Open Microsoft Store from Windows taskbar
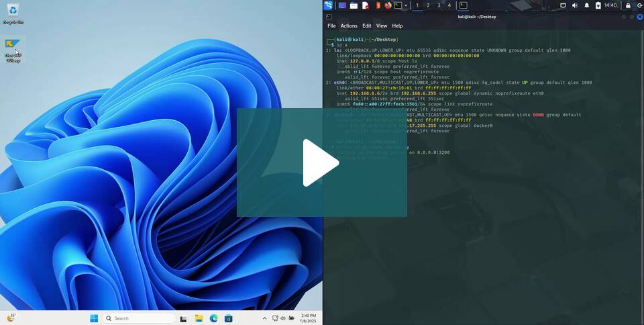This screenshot has height=325, width=644. click(228, 318)
